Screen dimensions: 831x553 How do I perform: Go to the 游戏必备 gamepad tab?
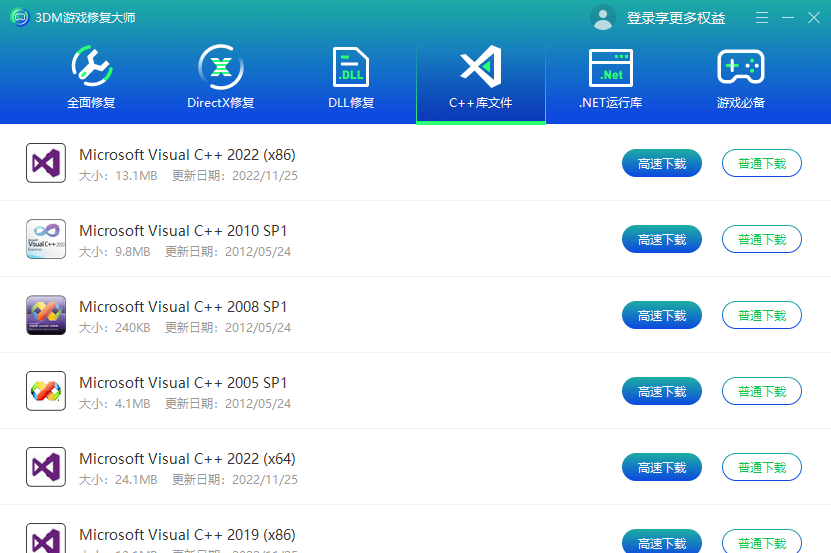coord(740,78)
